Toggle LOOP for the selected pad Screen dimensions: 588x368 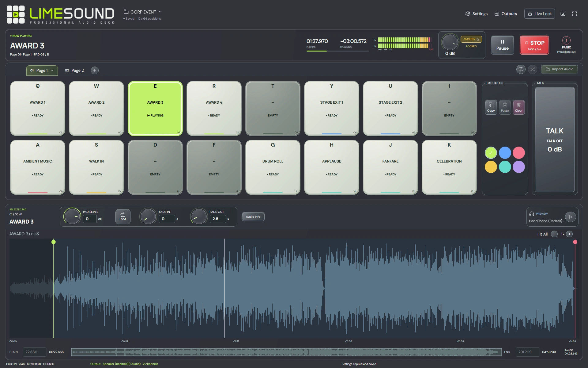click(x=123, y=217)
